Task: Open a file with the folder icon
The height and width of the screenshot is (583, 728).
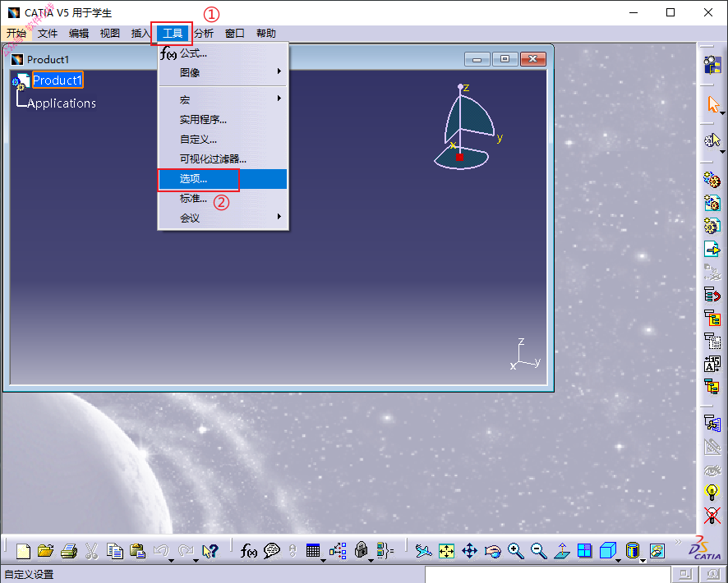Action: point(45,551)
